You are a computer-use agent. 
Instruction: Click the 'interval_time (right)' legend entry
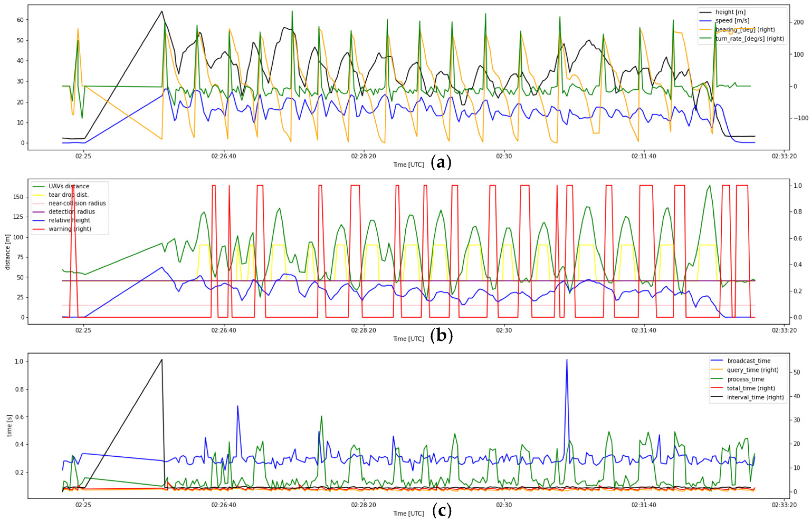tap(755, 397)
